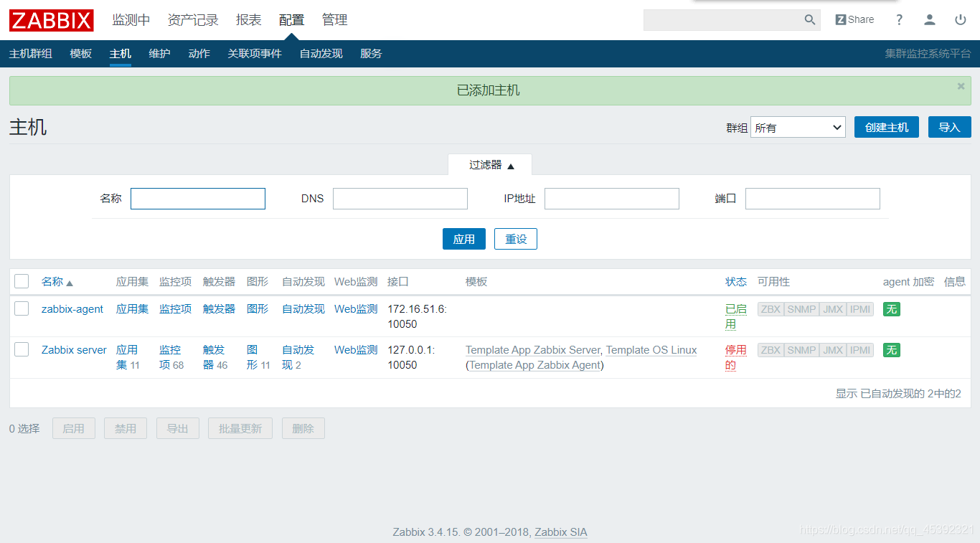Click the JMX badge for zabbix-agent
Screen dimensions: 980x543
pos(833,309)
